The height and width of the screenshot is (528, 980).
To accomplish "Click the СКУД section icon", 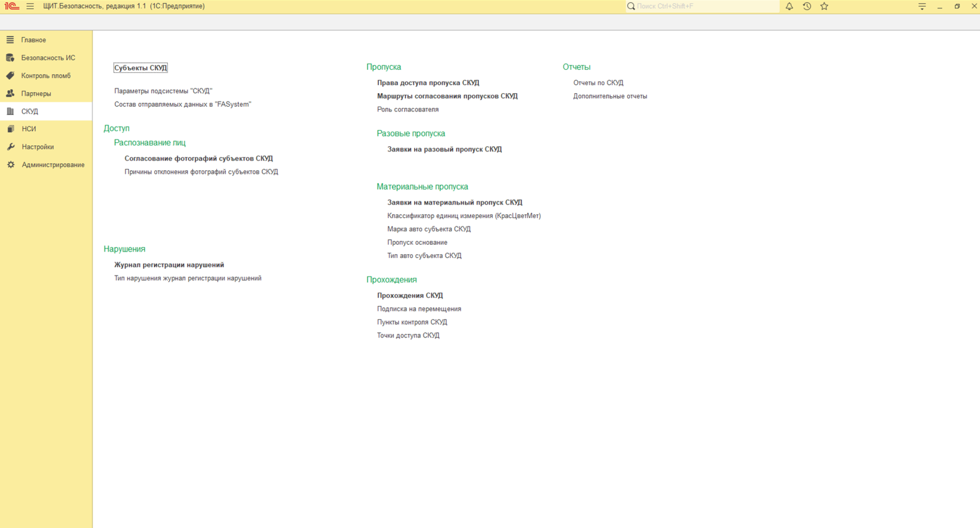I will click(x=10, y=111).
